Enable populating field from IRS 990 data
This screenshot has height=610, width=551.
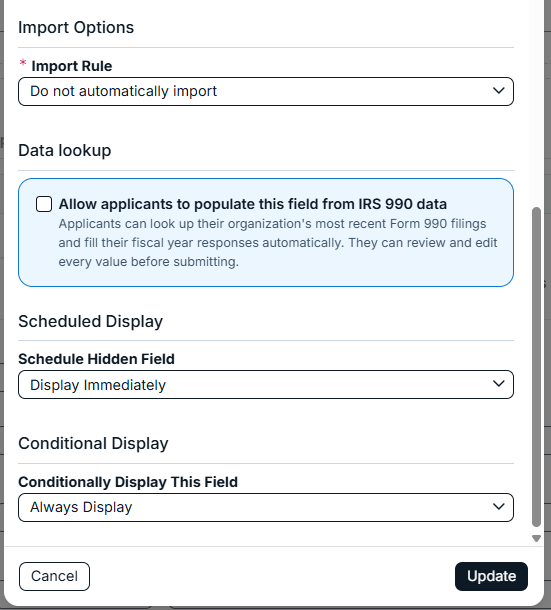44,204
